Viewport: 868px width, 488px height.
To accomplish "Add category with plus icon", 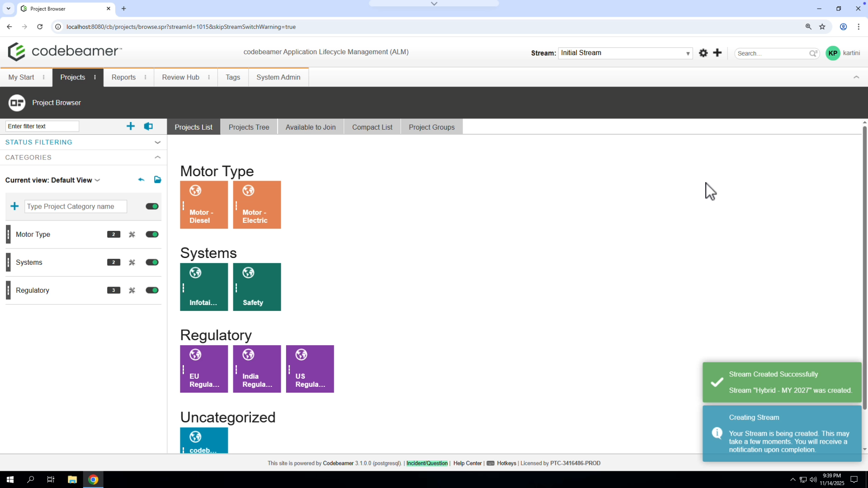I will (14, 206).
